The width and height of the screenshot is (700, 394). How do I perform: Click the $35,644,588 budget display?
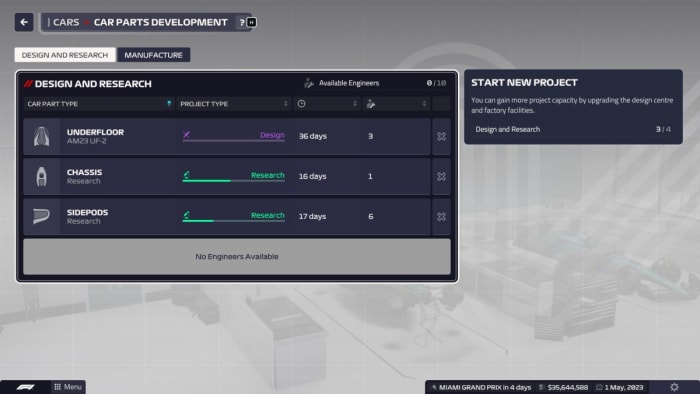click(x=563, y=387)
